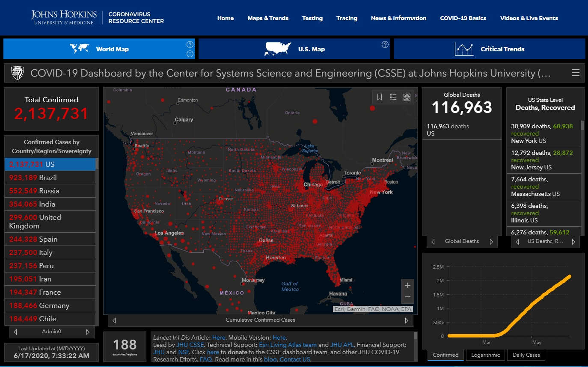The height and width of the screenshot is (367, 588).
Task: Select the Logarithmic chart tab
Action: point(485,355)
